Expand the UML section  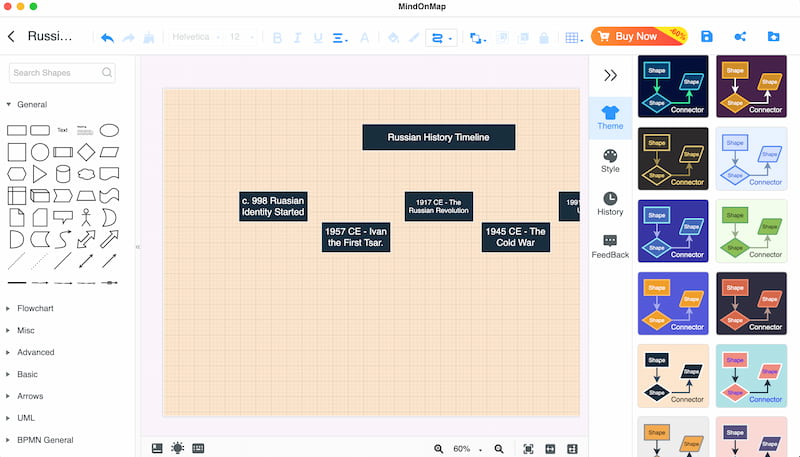click(x=20, y=418)
